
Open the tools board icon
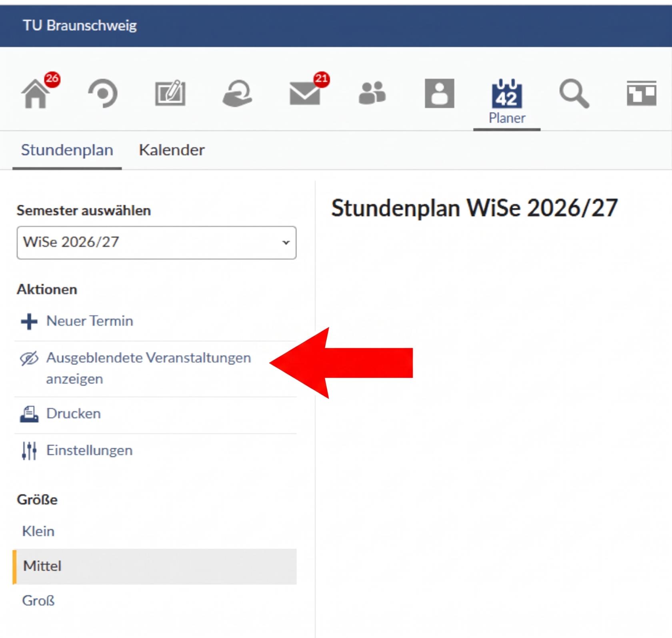tap(641, 94)
